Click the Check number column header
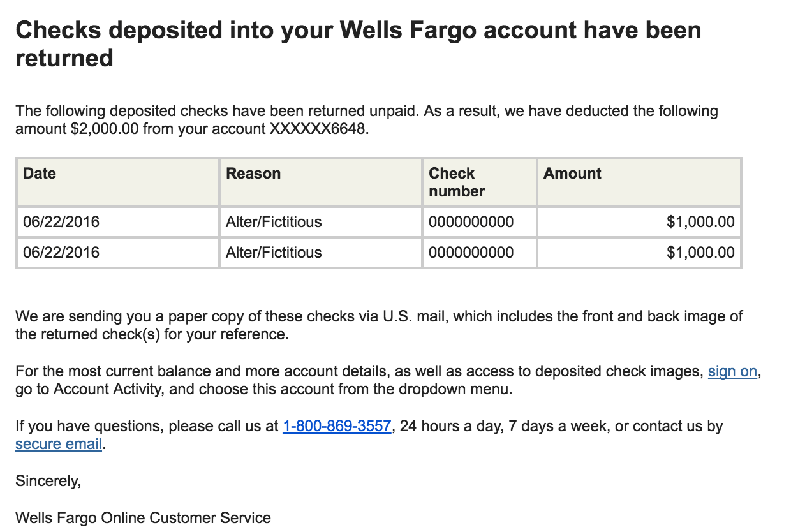The image size is (791, 532). [x=457, y=182]
